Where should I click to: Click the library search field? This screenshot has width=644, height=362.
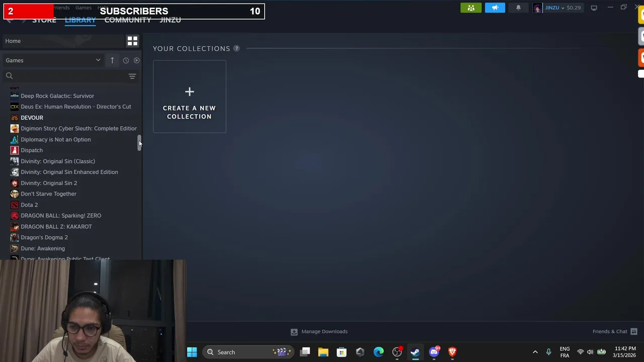point(65,76)
